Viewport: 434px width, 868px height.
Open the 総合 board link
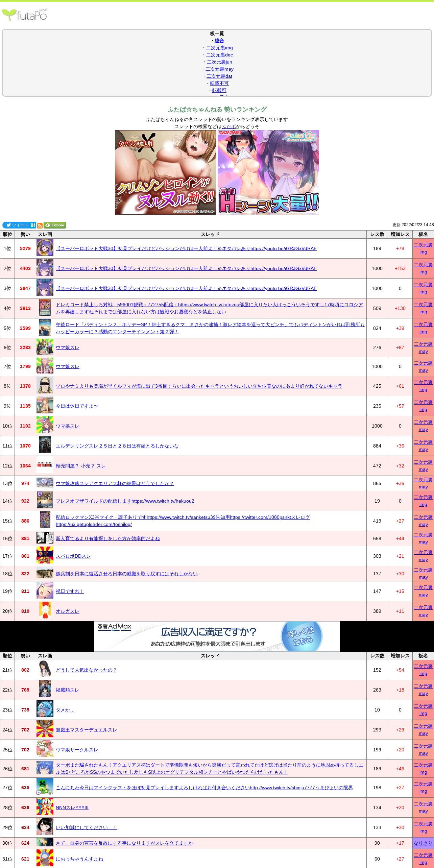point(219,41)
